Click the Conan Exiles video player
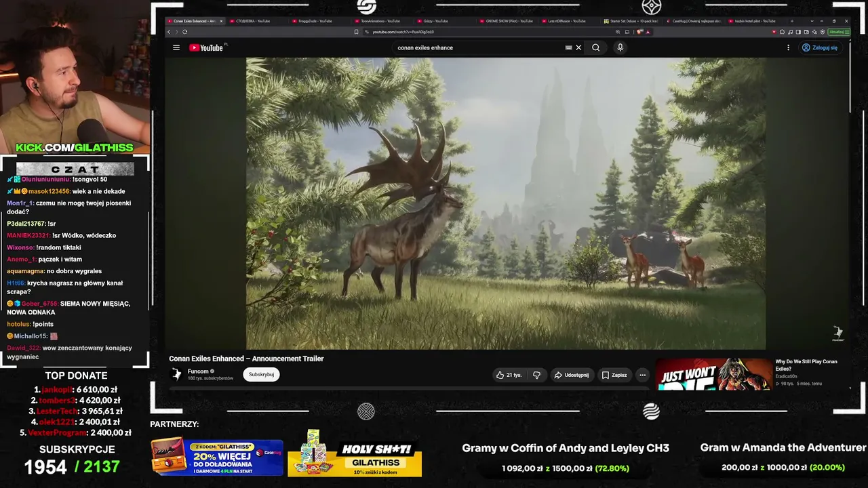868x488 pixels. (x=506, y=203)
